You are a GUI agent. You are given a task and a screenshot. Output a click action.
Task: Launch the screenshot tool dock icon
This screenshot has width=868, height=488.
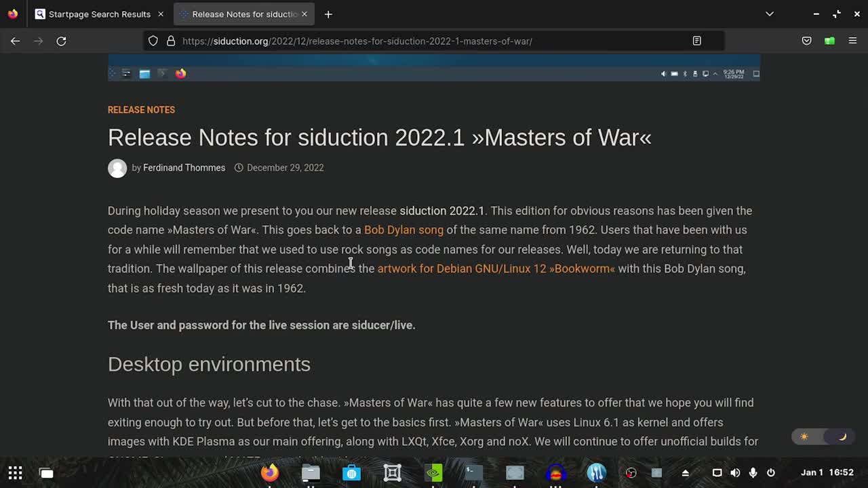(x=392, y=472)
